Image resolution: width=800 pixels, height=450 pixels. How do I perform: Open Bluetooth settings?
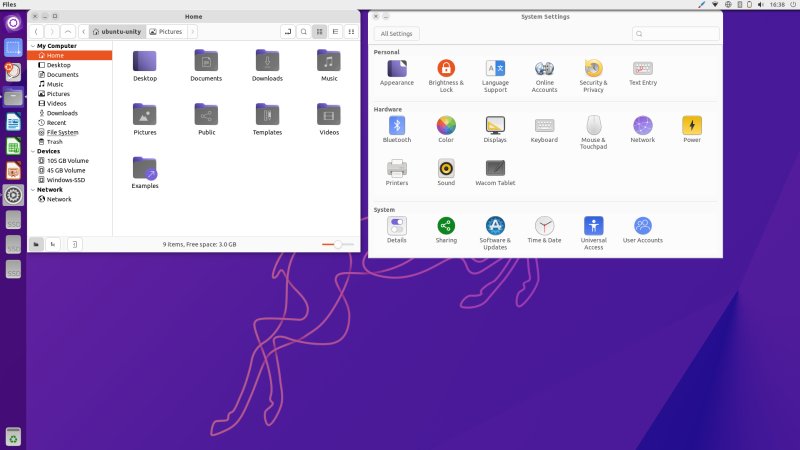(x=396, y=129)
